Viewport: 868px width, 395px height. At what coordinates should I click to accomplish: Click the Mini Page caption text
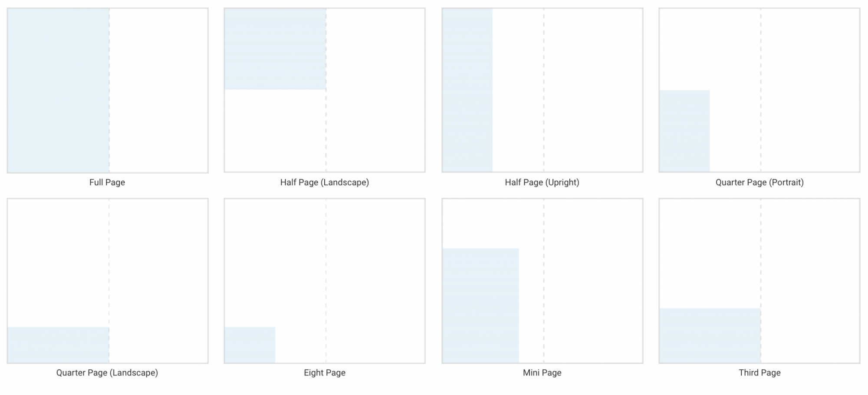[542, 373]
